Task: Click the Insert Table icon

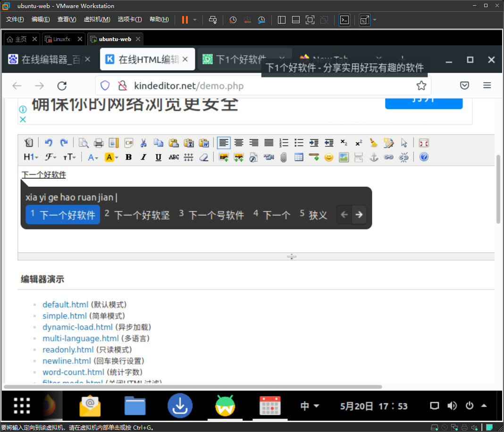Action: pos(299,157)
